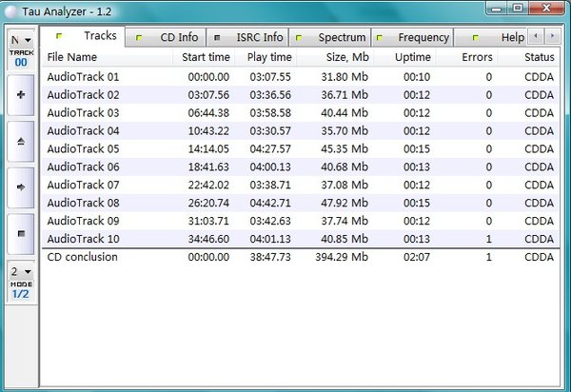Click the plus add button in sidebar
571x392 pixels.
(x=21, y=95)
